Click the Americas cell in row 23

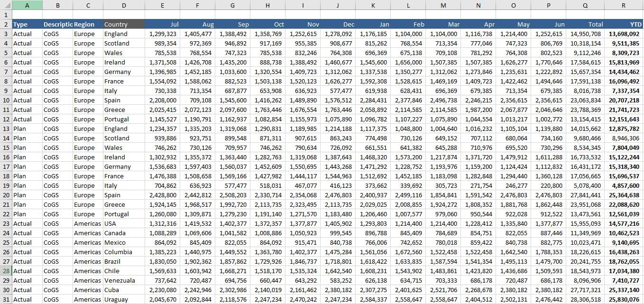[88, 223]
